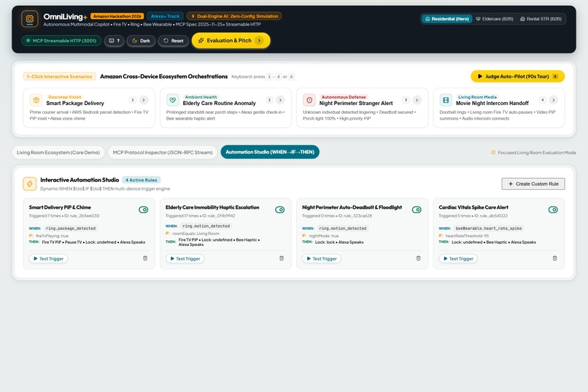
Task: Delete Night Perimeter Auto-Deadbolt rule
Action: tap(418, 258)
